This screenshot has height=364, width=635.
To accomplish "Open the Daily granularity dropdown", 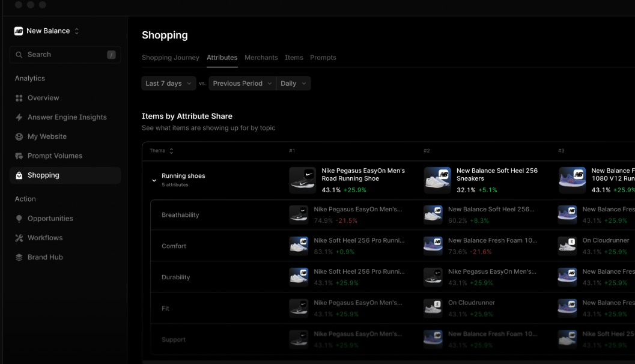I will [293, 83].
